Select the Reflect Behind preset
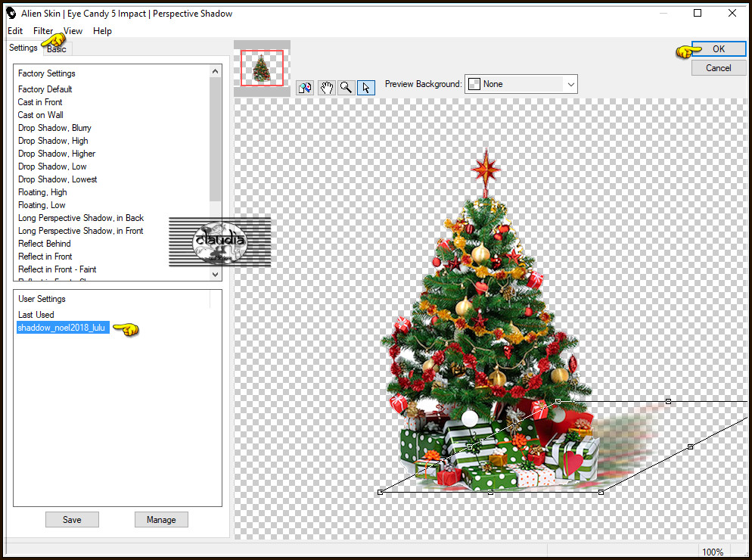The width and height of the screenshot is (752, 560). click(x=45, y=244)
